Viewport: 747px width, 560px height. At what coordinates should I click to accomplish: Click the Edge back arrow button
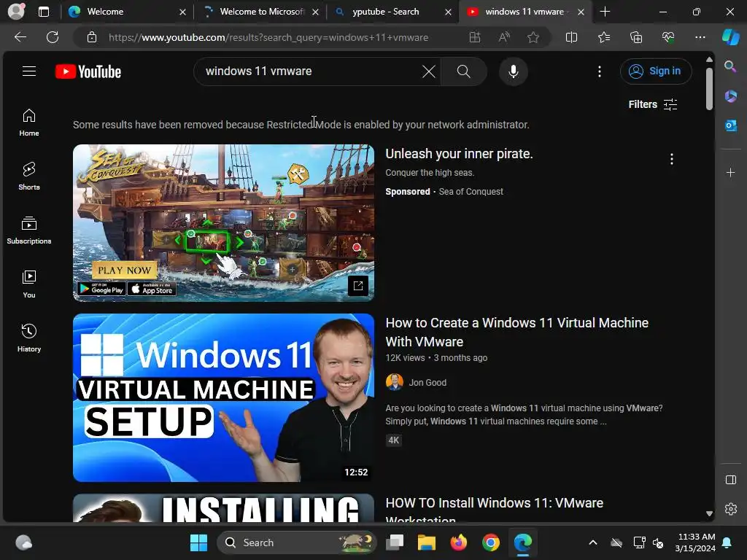(x=20, y=37)
